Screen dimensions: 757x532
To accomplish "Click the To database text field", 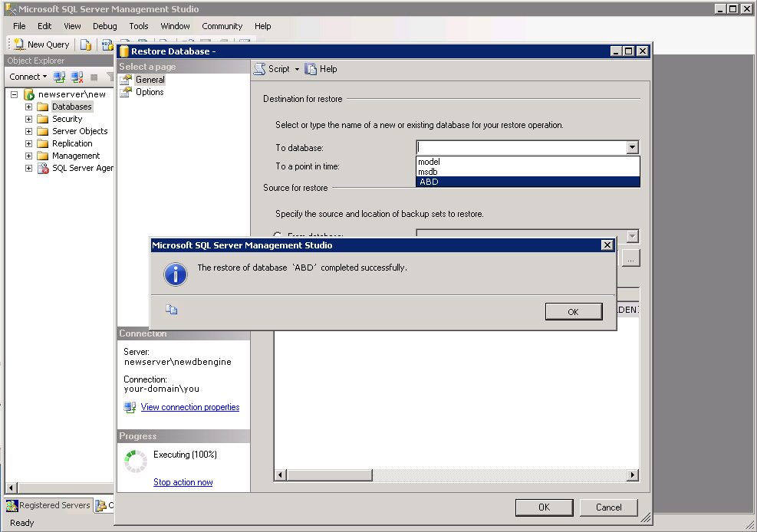I will coord(522,148).
